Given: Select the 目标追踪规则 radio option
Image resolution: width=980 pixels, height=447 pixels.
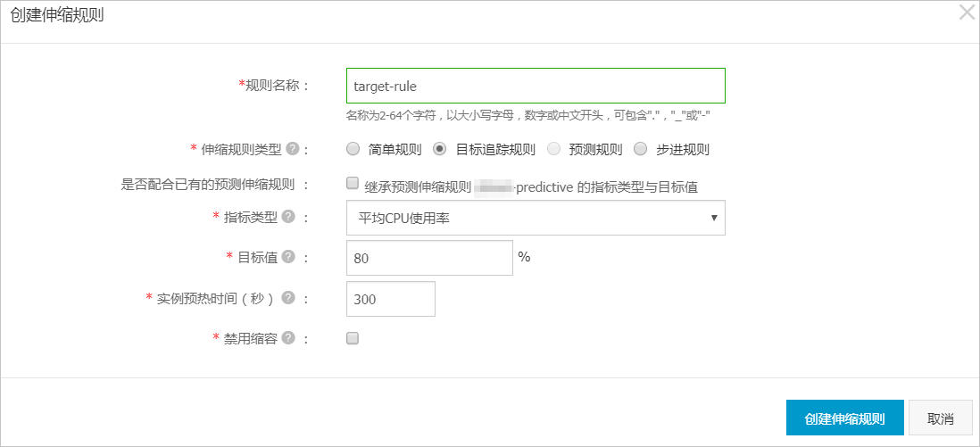Looking at the screenshot, I should tap(440, 149).
